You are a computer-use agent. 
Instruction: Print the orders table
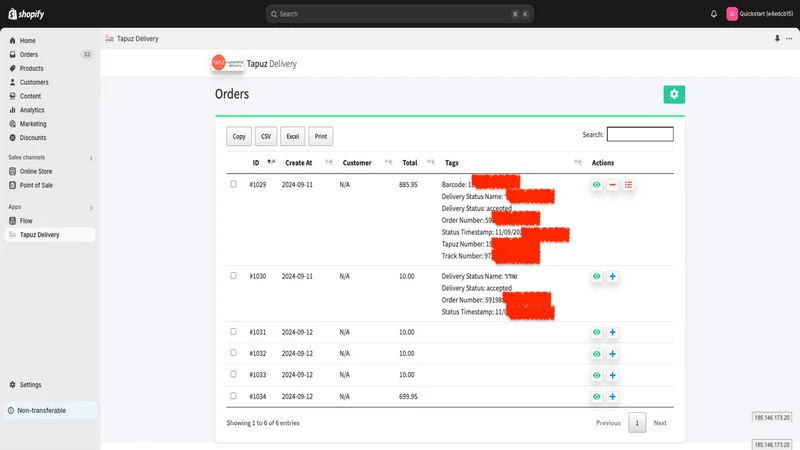click(320, 136)
